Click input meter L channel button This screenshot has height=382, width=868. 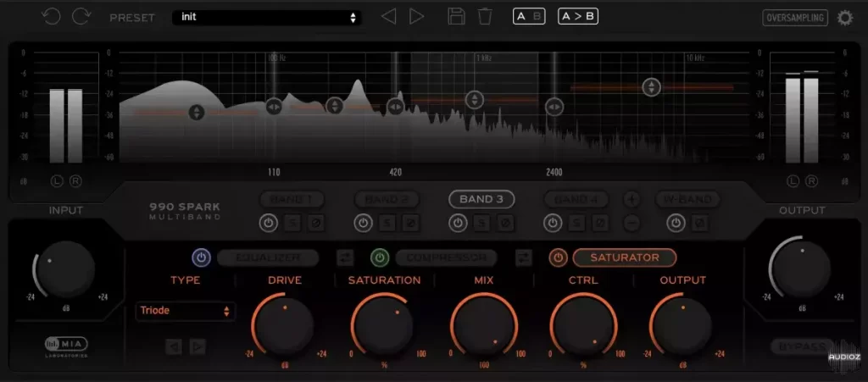point(57,180)
